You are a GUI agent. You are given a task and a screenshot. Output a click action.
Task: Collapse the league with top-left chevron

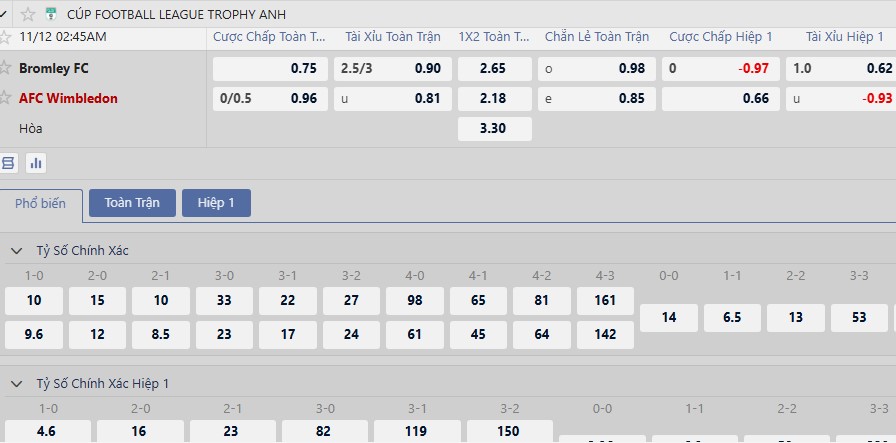5,14
